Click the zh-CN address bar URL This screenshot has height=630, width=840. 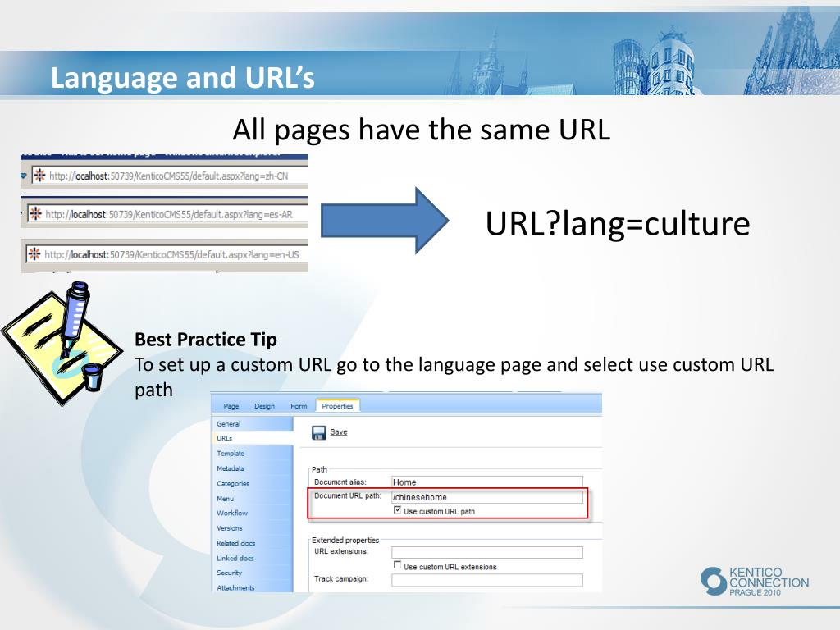pyautogui.click(x=169, y=176)
